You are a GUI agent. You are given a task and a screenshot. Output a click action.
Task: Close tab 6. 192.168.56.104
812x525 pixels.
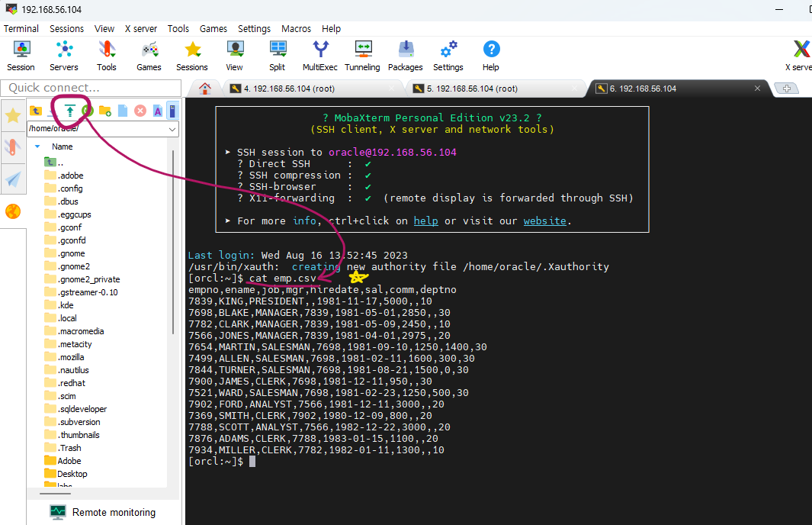pos(757,89)
